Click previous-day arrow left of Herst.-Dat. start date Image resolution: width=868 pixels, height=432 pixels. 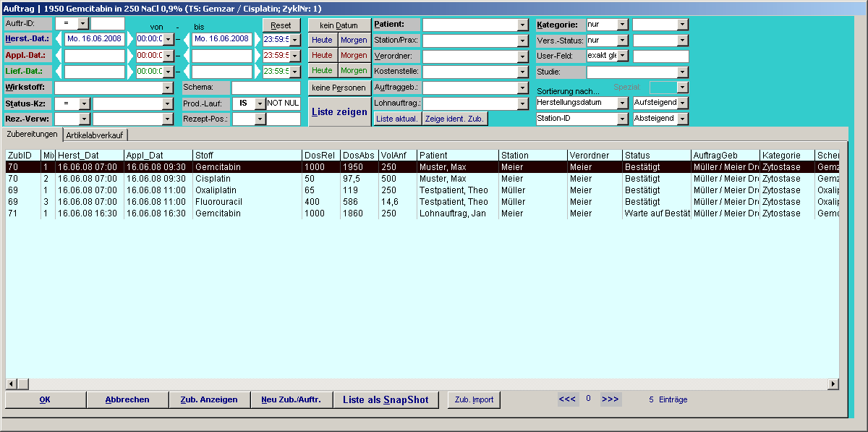59,39
